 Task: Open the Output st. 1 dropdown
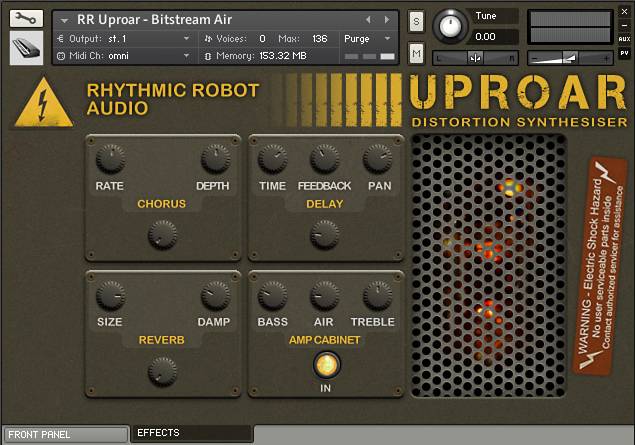click(x=124, y=39)
